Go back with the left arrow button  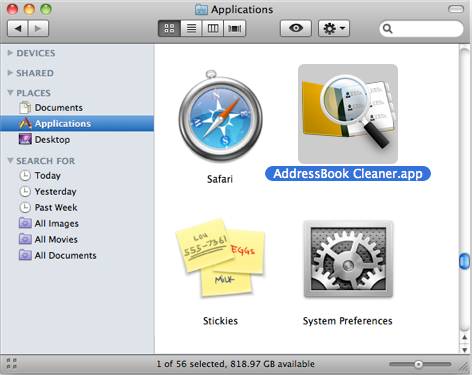(18, 29)
